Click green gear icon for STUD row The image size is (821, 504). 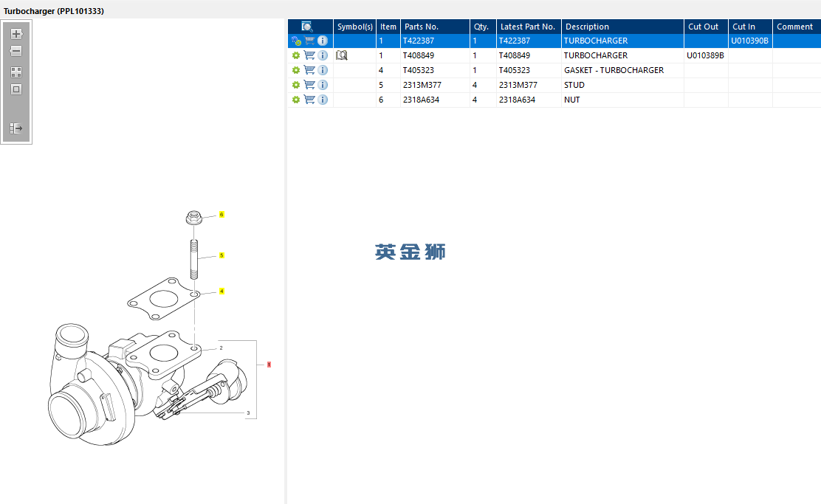[296, 85]
